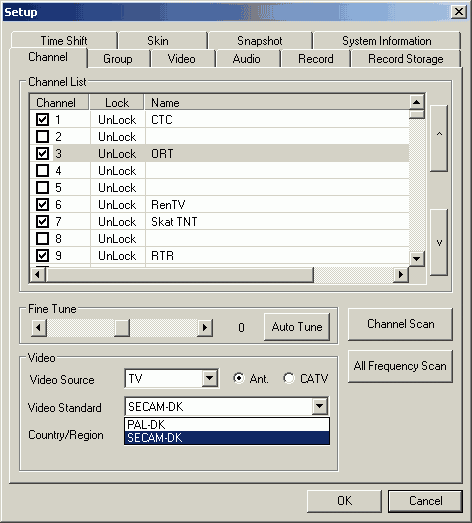Collapse the Video Standard dropdown arrow

pyautogui.click(x=320, y=406)
